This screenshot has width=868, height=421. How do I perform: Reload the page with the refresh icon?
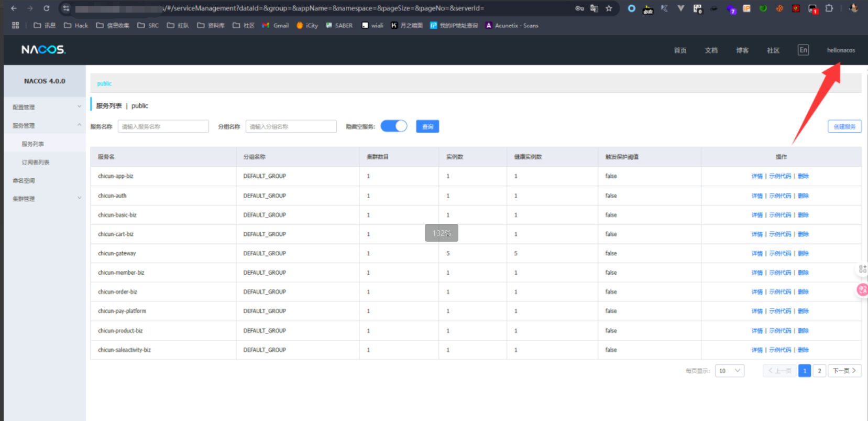tap(47, 8)
